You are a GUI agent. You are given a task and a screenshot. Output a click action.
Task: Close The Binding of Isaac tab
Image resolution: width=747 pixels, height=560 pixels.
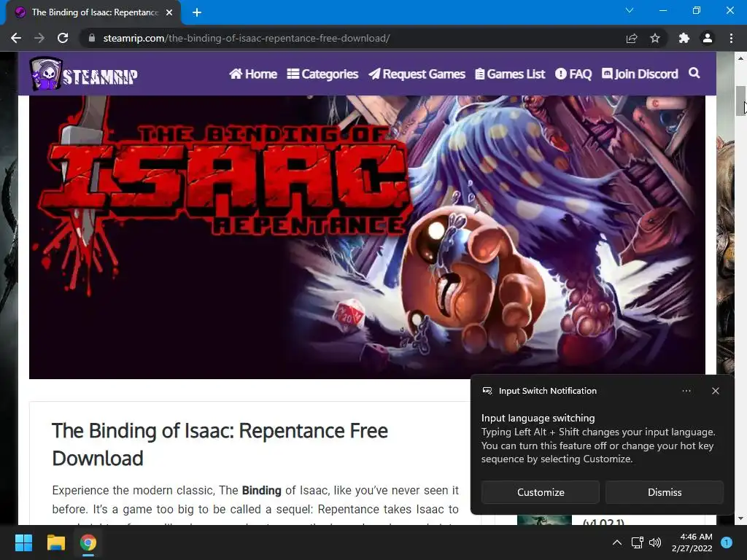169,12
